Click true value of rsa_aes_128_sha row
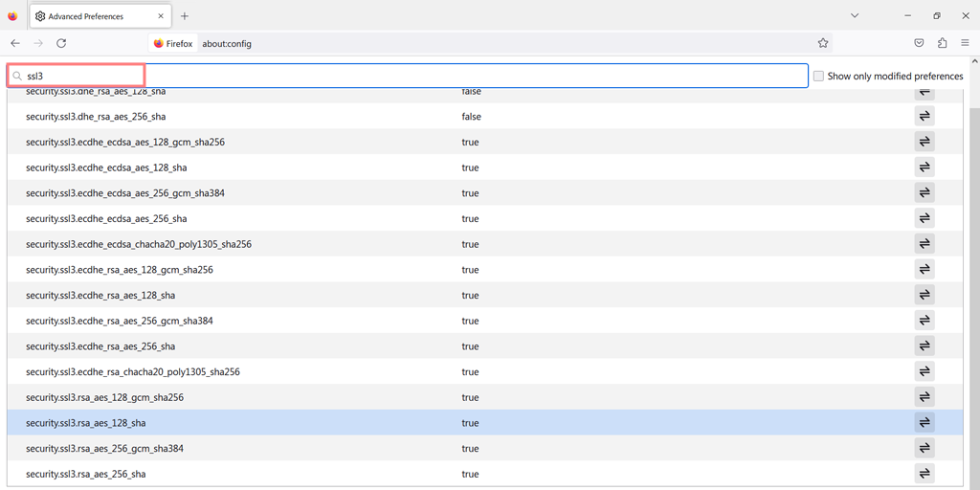 [470, 422]
